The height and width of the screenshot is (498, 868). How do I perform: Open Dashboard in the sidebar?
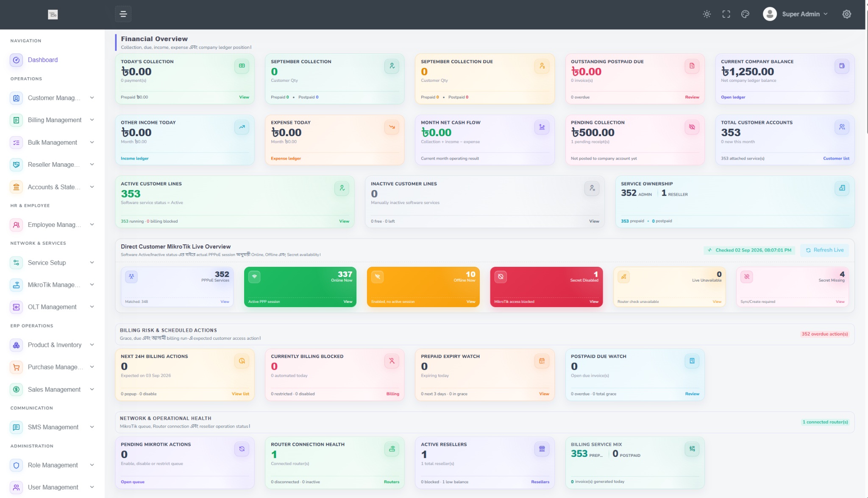(42, 60)
